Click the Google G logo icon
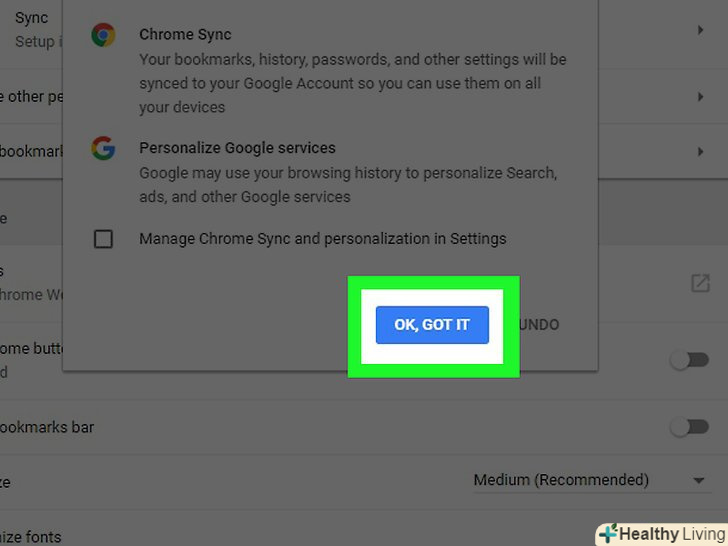Viewport: 728px width, 546px height. tap(103, 149)
